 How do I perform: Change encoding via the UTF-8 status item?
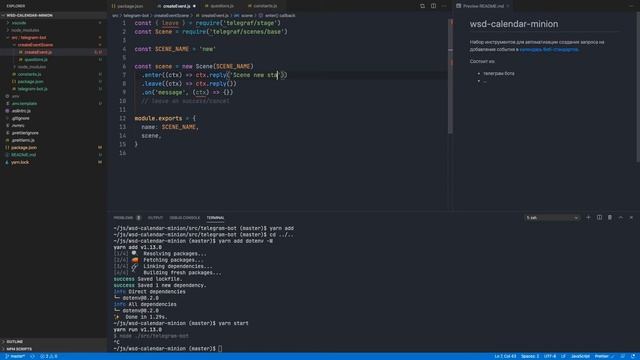point(550,356)
